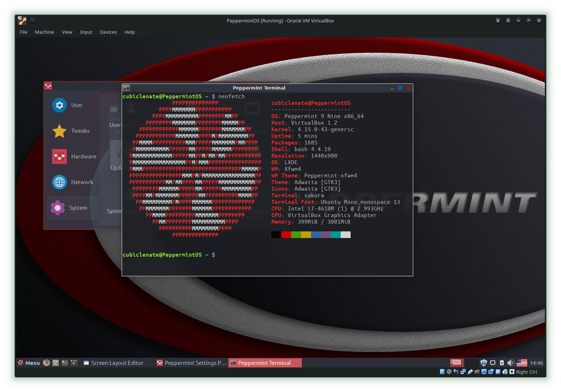Screen dimensions: 561x392
Task: Select the Network globe icon
Action: click(x=59, y=182)
